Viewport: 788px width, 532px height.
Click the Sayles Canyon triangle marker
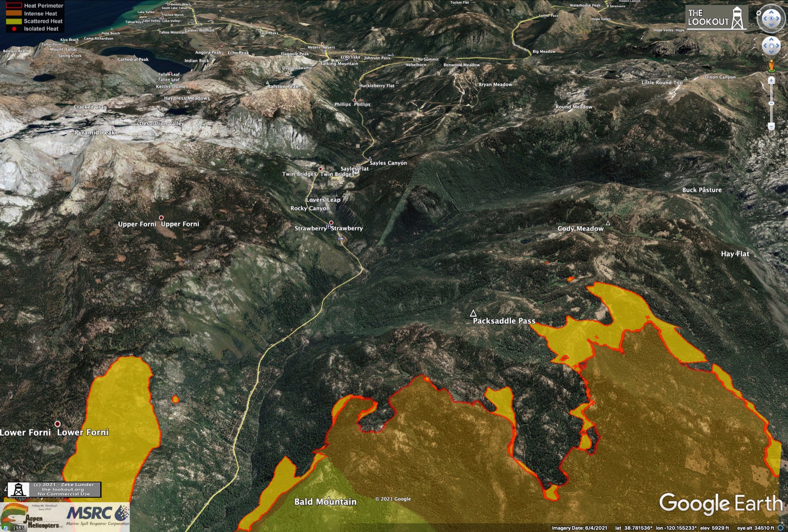pyautogui.click(x=370, y=158)
